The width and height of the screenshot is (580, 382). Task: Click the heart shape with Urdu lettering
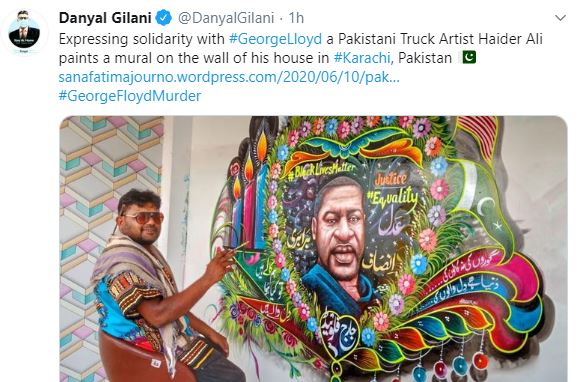click(x=339, y=335)
